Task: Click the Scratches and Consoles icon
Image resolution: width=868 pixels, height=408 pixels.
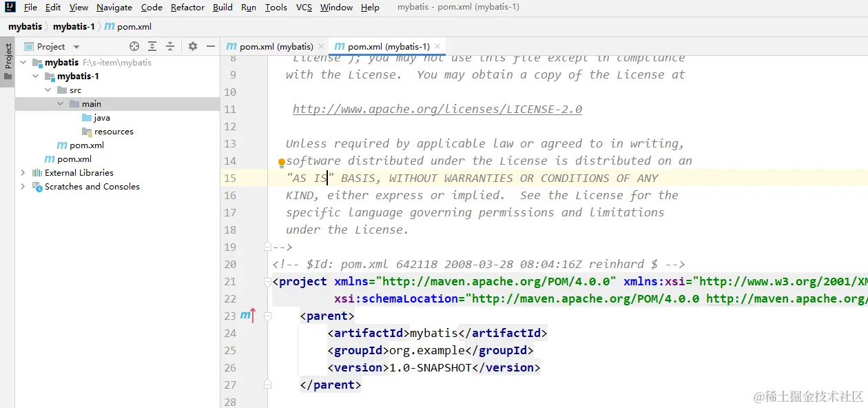Action: click(37, 186)
